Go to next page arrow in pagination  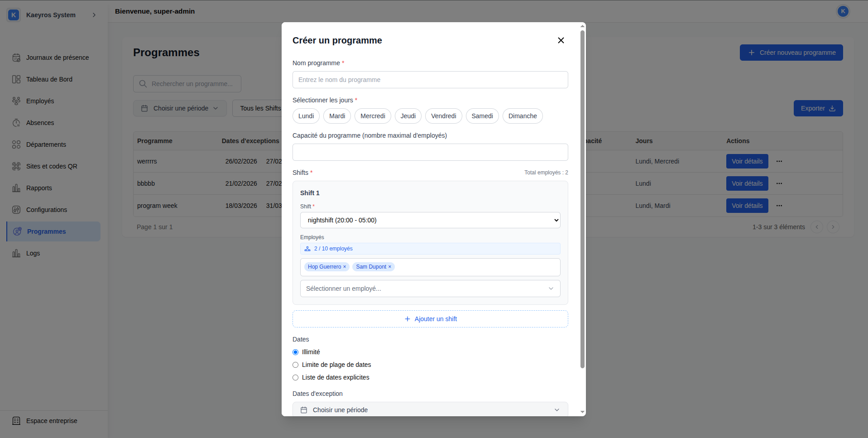(x=833, y=227)
